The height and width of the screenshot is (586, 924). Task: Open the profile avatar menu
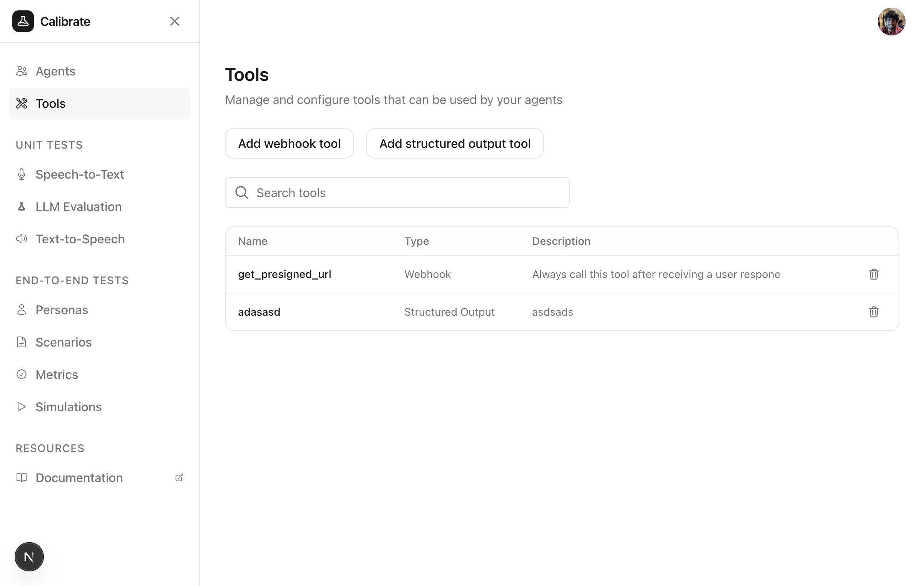(892, 22)
